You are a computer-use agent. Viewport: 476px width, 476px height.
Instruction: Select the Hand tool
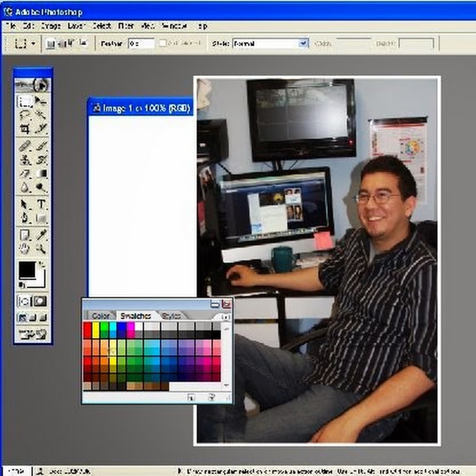(25, 248)
